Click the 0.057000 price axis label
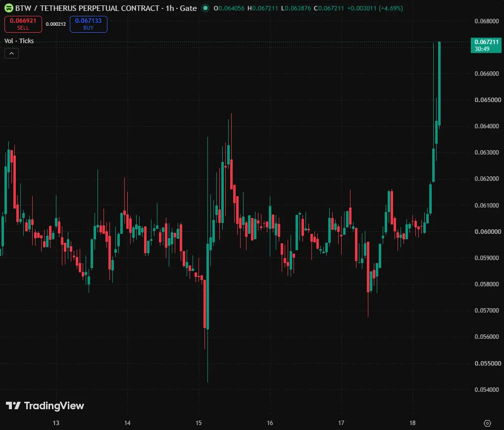The image size is (504, 430). point(488,310)
